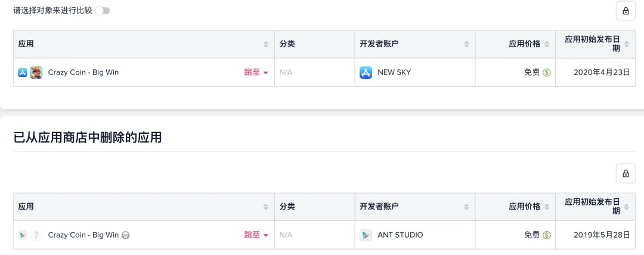Viewport: 644px width, 255px height.
Task: Sort first table by 应用 column
Action: tap(266, 44)
